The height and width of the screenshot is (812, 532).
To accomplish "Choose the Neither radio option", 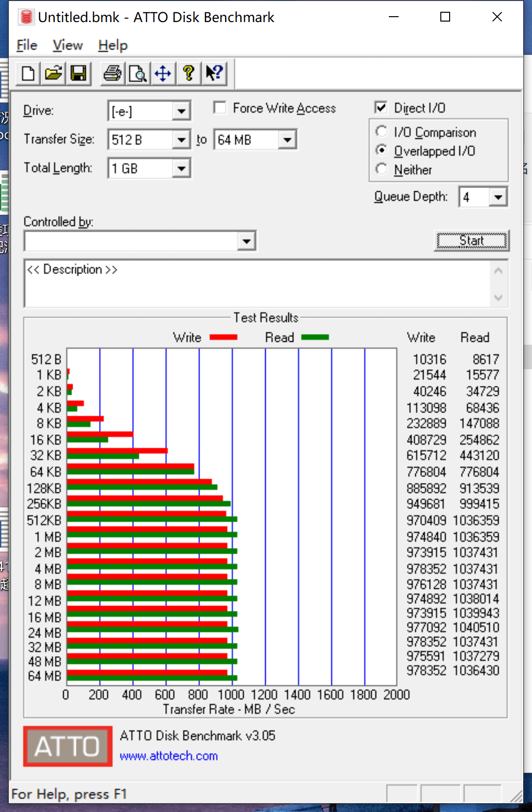I will pyautogui.click(x=381, y=169).
